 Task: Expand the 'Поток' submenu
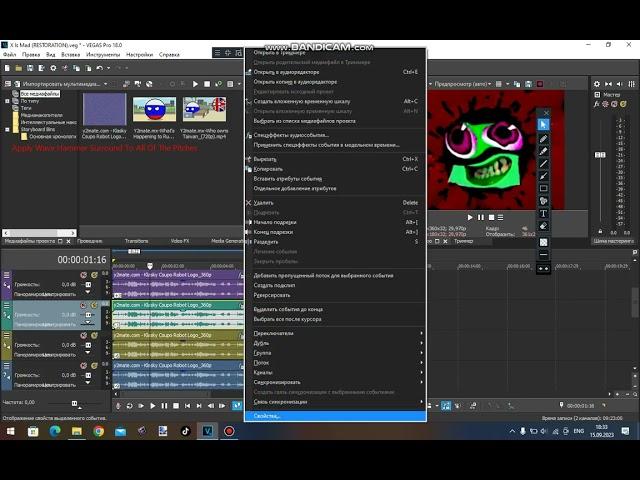click(x=337, y=363)
